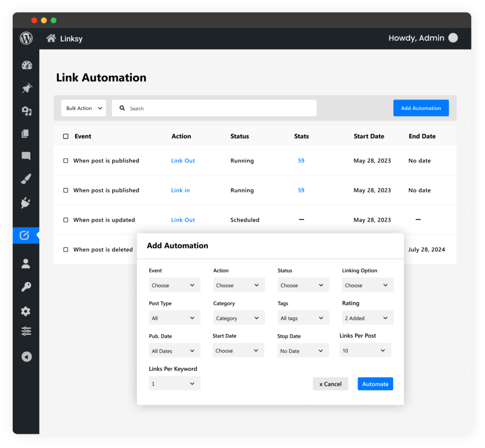Open the Tags 'All tags' dropdown
Image resolution: width=485 pixels, height=448 pixels.
[x=303, y=317]
